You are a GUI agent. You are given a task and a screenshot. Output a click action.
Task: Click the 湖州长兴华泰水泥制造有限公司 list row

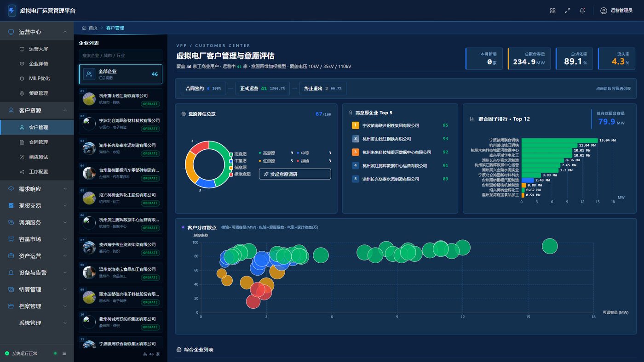click(x=121, y=148)
